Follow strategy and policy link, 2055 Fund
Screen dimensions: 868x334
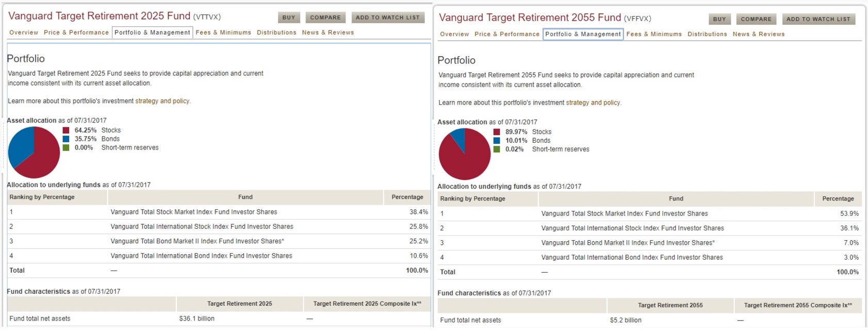593,103
